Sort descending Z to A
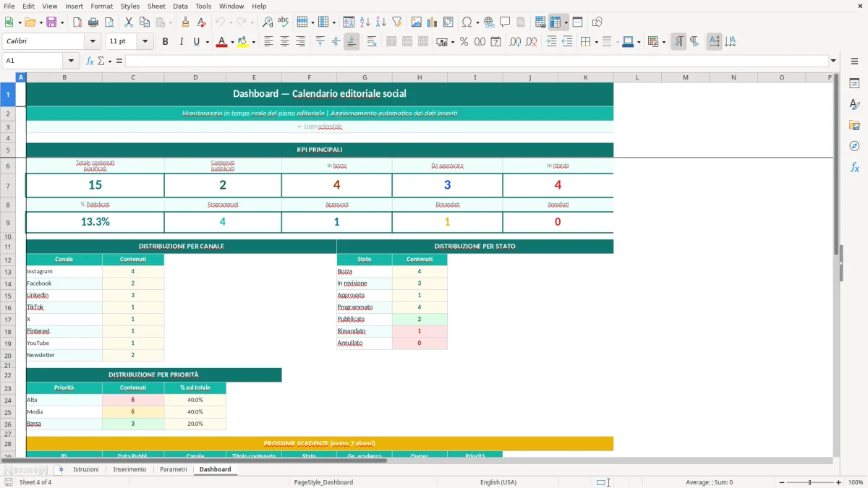The height and width of the screenshot is (488, 868). point(381,22)
